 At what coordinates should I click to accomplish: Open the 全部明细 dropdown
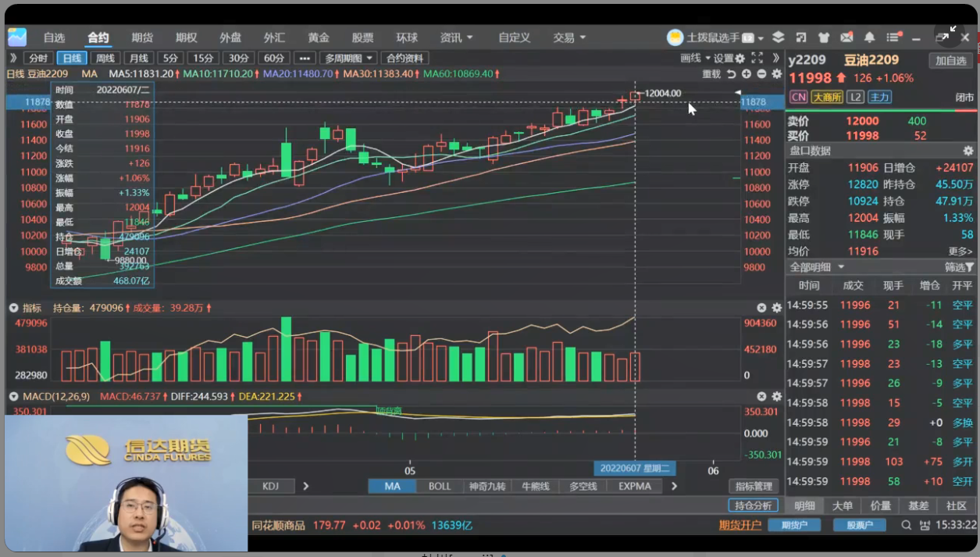[x=817, y=267]
